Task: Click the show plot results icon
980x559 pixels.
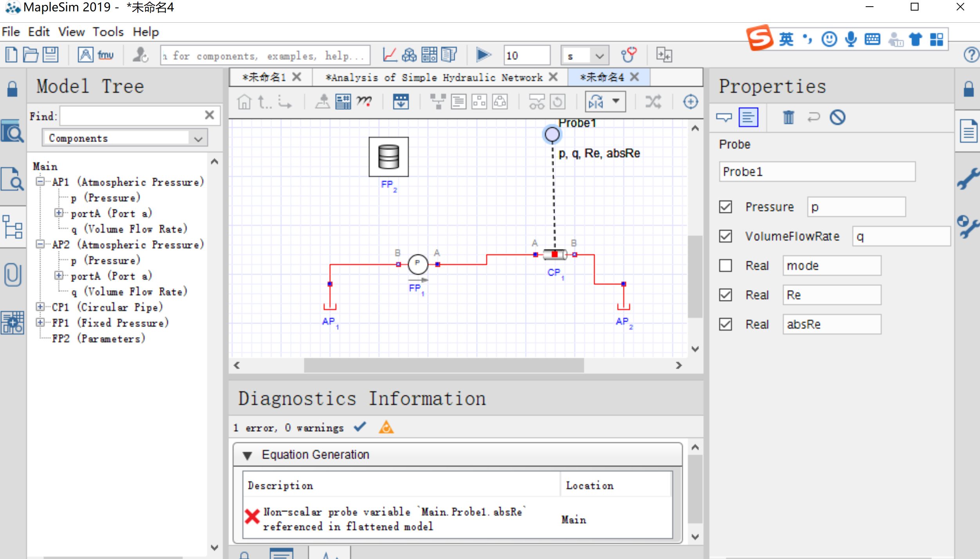Action: point(390,55)
